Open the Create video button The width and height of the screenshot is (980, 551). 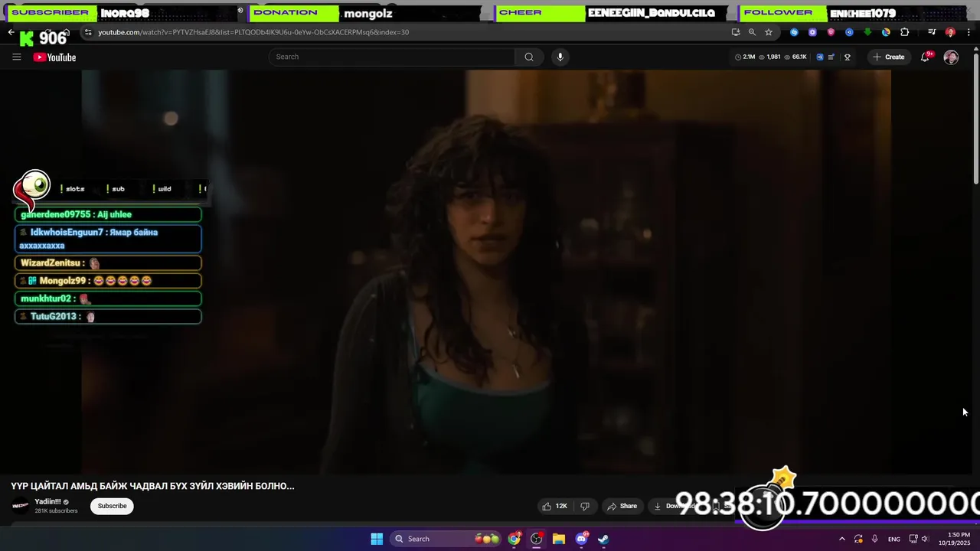click(888, 57)
